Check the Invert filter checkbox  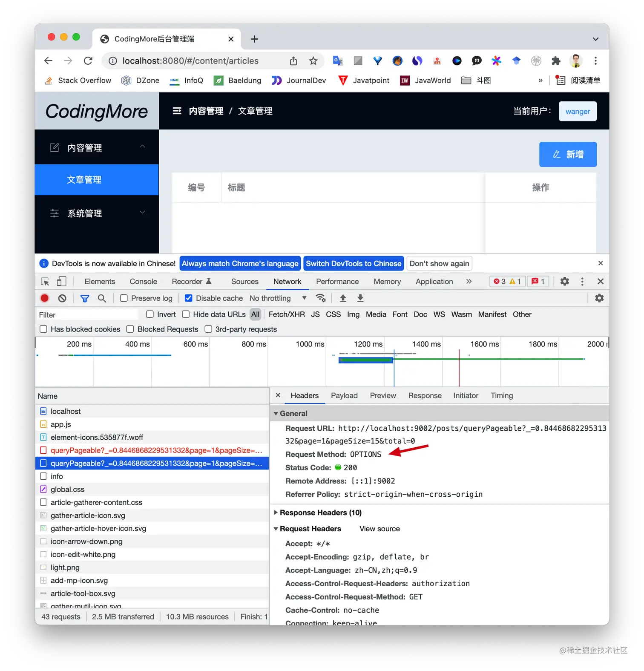[150, 314]
